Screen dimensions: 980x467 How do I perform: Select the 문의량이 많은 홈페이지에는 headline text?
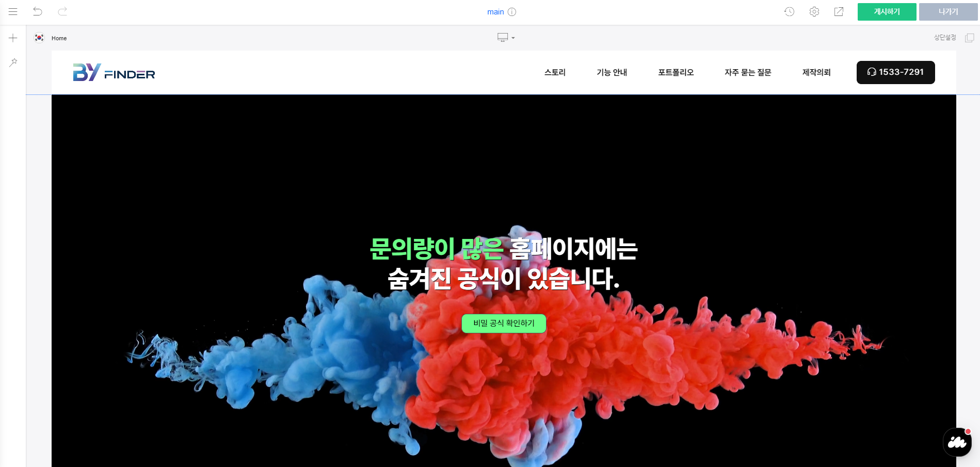tap(504, 249)
